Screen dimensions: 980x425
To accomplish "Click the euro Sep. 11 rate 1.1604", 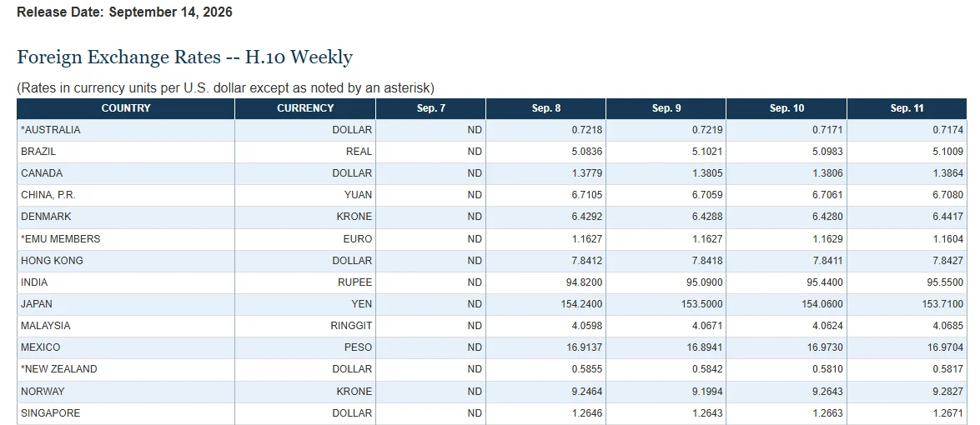I will (907, 239).
